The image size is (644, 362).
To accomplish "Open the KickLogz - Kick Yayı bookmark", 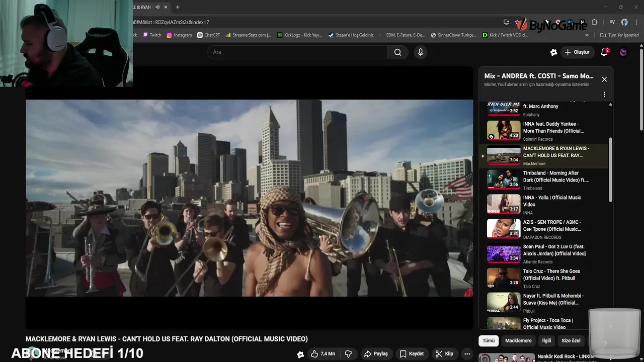I will pyautogui.click(x=299, y=35).
